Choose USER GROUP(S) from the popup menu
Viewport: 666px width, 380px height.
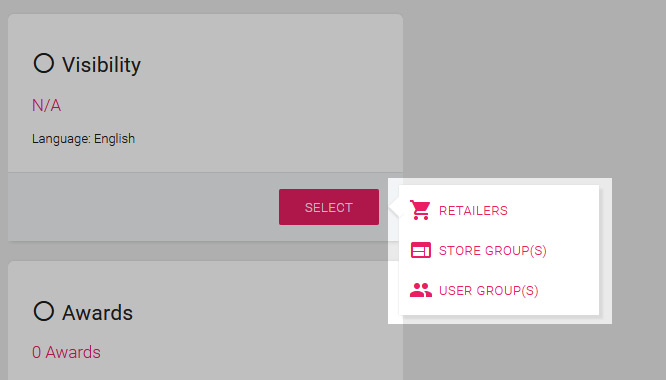(488, 291)
